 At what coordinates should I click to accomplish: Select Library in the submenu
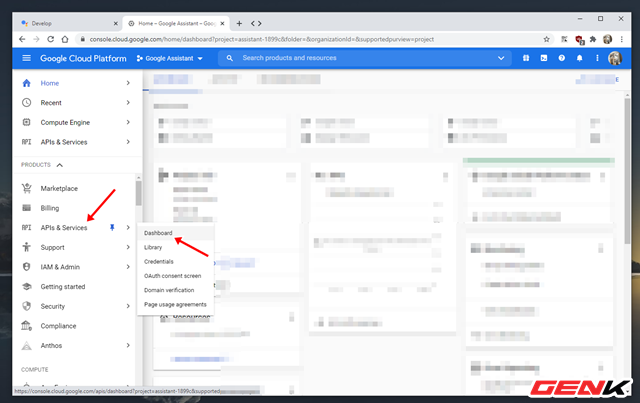pyautogui.click(x=176, y=247)
